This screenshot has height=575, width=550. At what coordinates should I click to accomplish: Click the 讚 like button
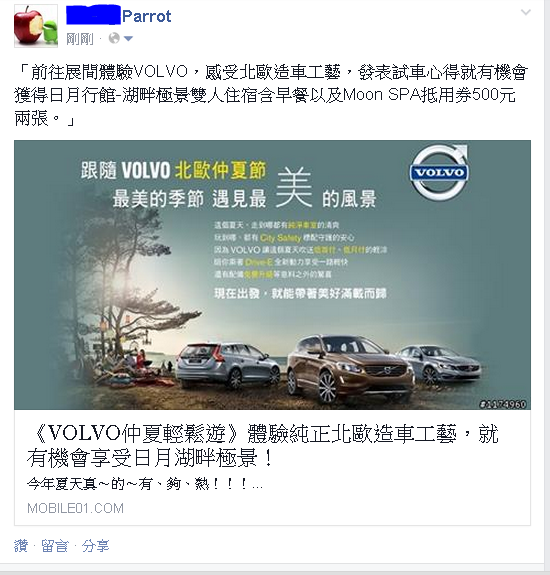(x=21, y=546)
